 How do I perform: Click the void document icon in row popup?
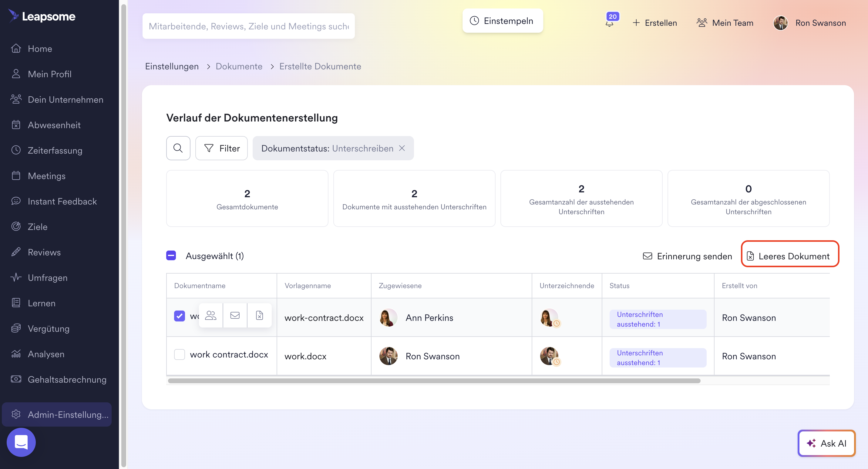click(x=259, y=315)
